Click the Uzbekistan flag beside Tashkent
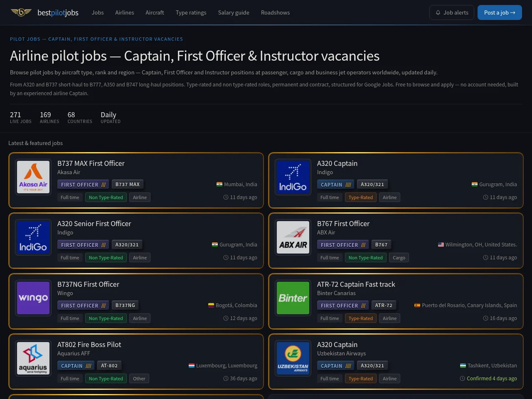The width and height of the screenshot is (532, 399). click(463, 365)
